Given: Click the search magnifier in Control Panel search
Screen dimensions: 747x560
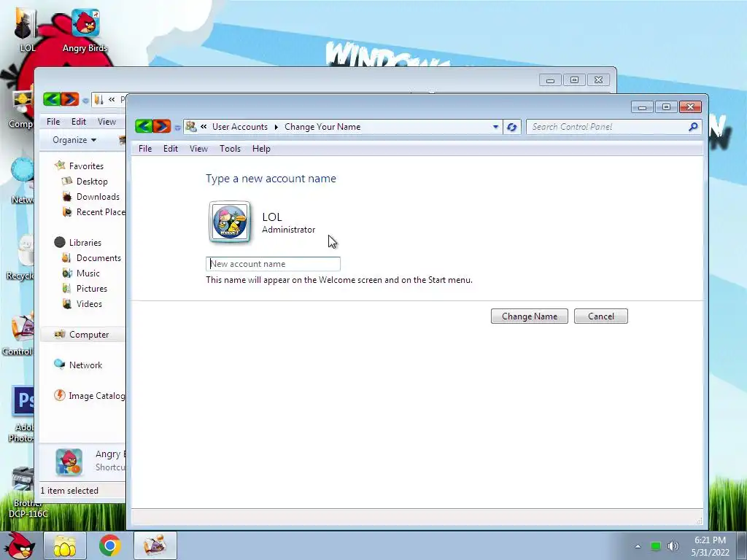Looking at the screenshot, I should (x=693, y=127).
